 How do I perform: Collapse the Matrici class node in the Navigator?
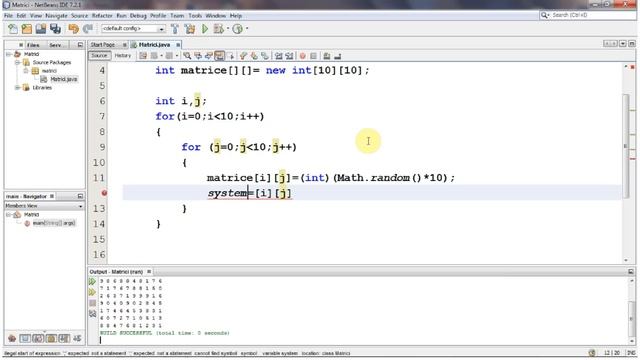pos(9,214)
